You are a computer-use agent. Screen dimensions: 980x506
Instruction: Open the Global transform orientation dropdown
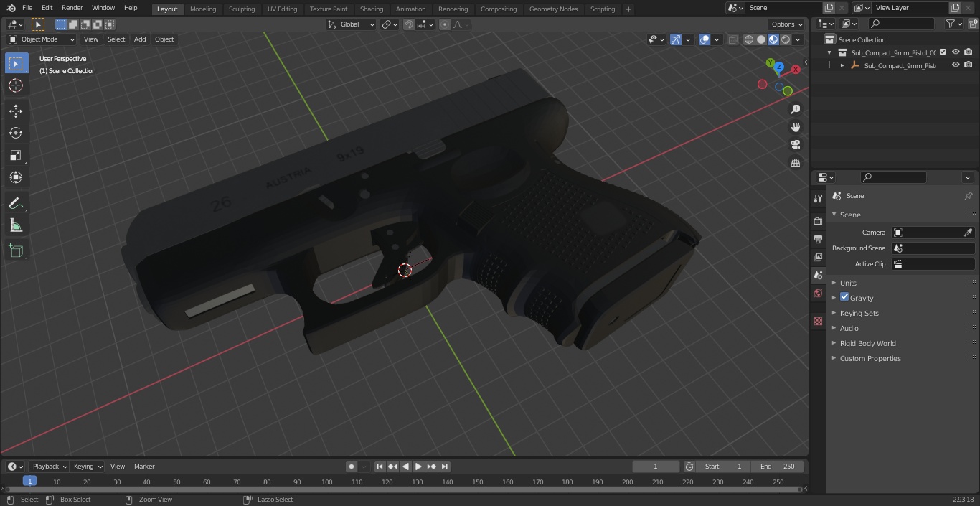coord(352,24)
